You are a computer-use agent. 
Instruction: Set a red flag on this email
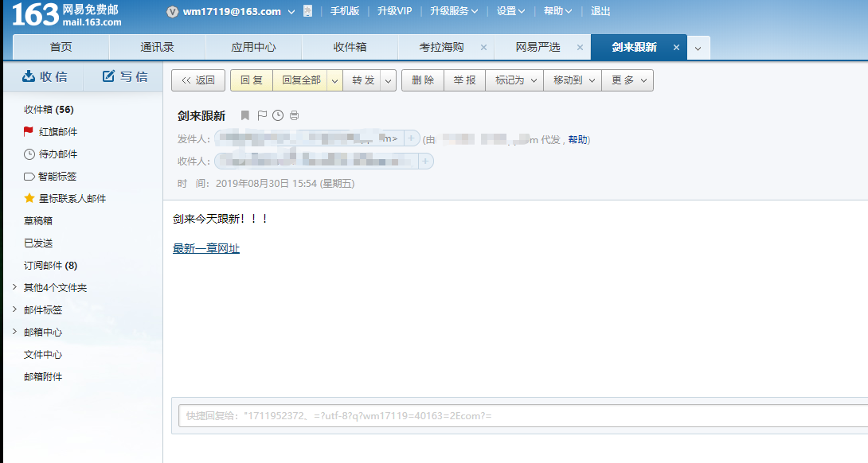pyautogui.click(x=262, y=115)
